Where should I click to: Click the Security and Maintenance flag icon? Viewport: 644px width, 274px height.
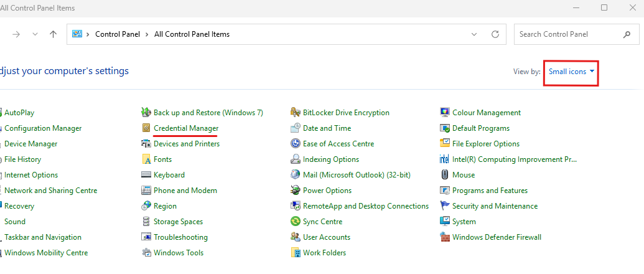point(445,206)
